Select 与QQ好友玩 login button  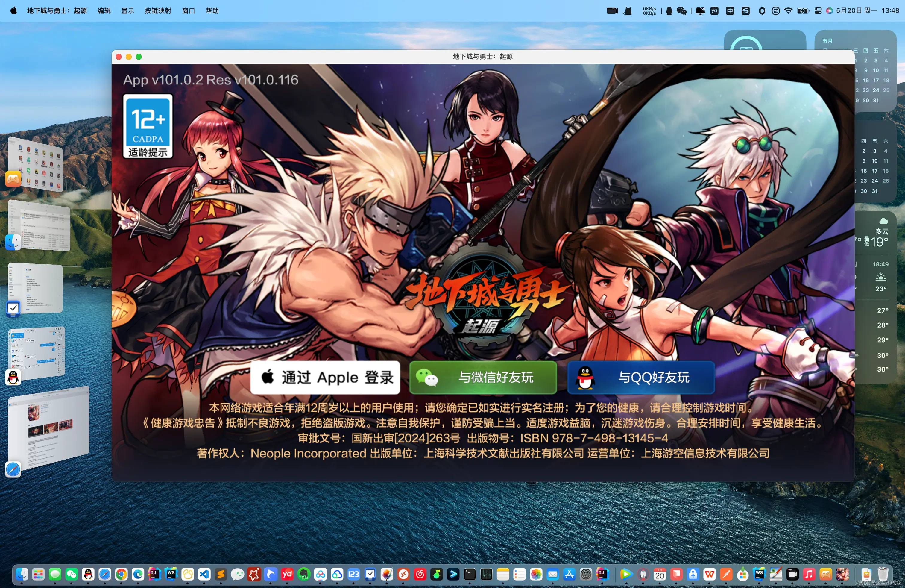coord(641,377)
